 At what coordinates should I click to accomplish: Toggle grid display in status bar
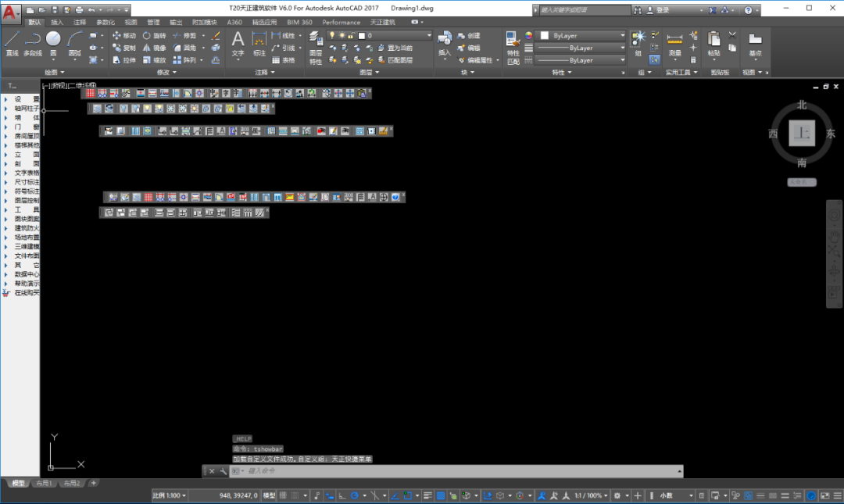coord(283,495)
